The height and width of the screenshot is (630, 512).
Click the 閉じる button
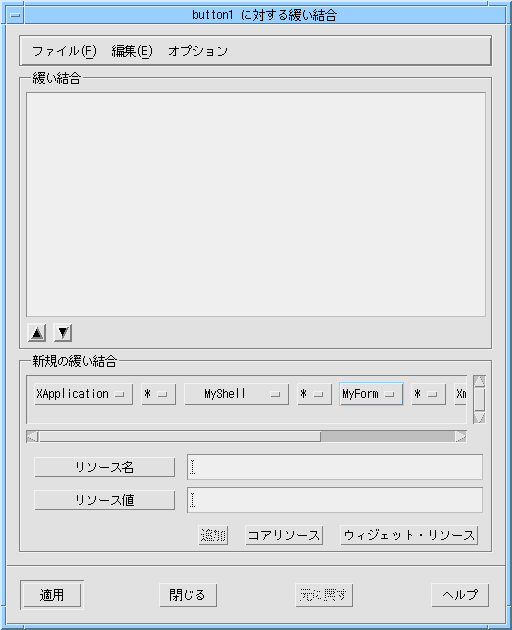(188, 595)
